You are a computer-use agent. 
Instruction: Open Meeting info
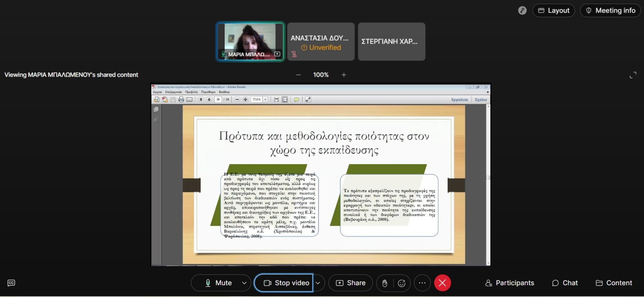pos(610,11)
